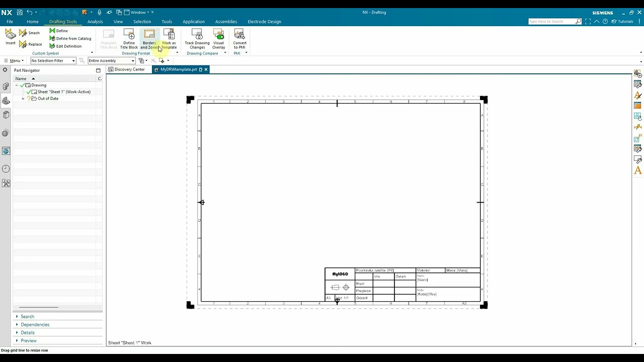Viewport: 644px width, 362px height.
Task: Minimize the ribbon with the caret icon
Action: (597, 22)
